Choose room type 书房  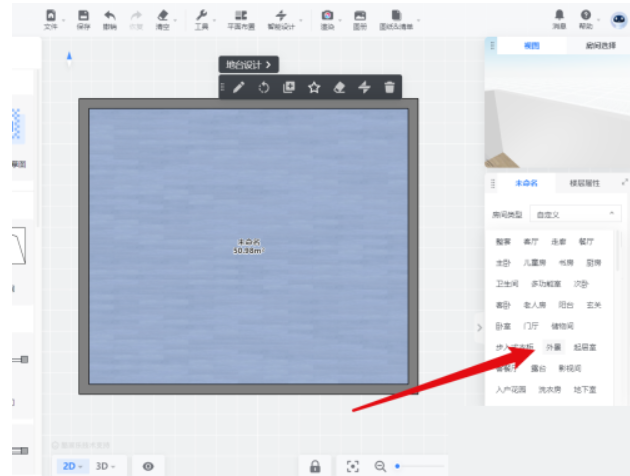[566, 263]
